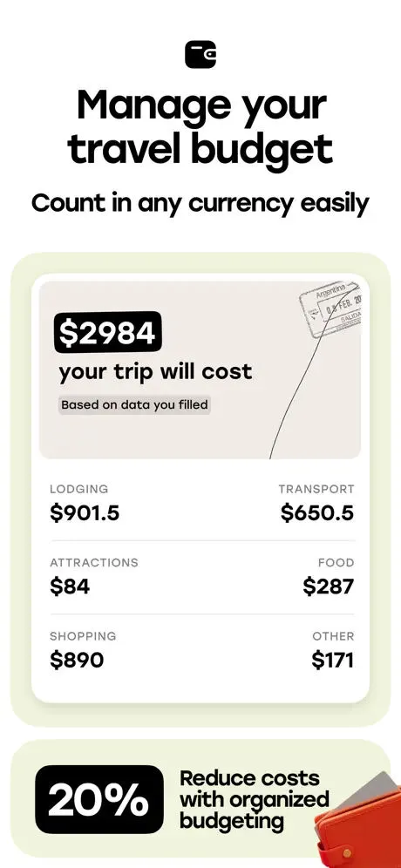Tap the black wallet icon at top
This screenshot has height=868, width=401.
pyautogui.click(x=200, y=55)
